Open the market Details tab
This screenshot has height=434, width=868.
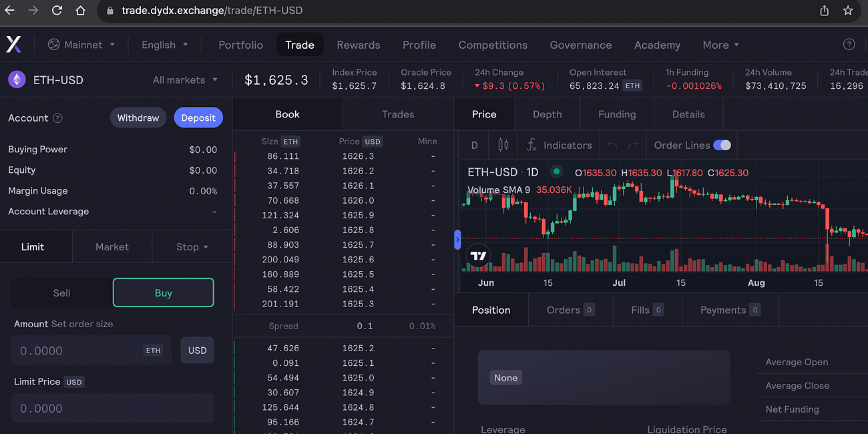click(688, 114)
